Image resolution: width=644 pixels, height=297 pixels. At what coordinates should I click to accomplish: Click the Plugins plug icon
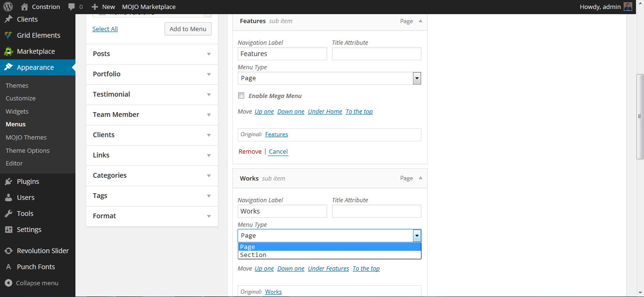click(8, 181)
